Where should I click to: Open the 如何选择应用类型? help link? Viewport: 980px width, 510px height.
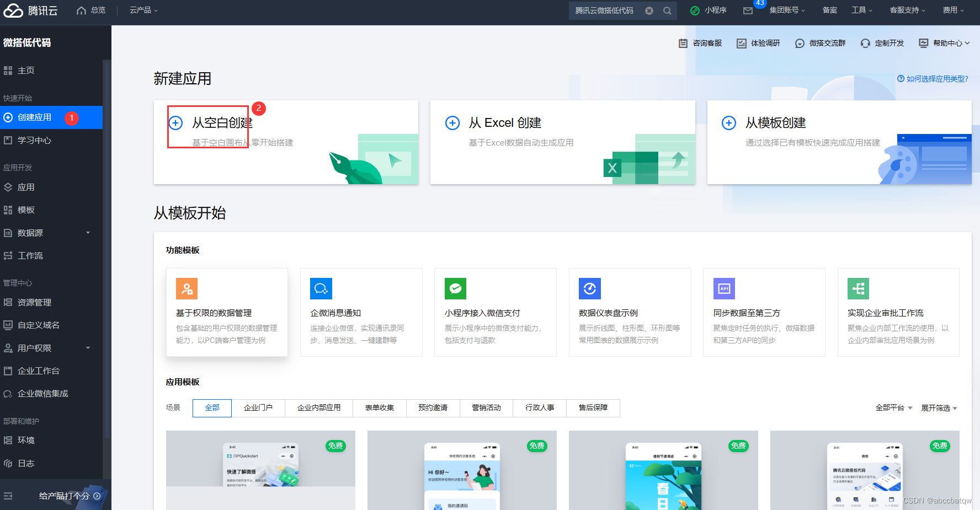click(933, 79)
